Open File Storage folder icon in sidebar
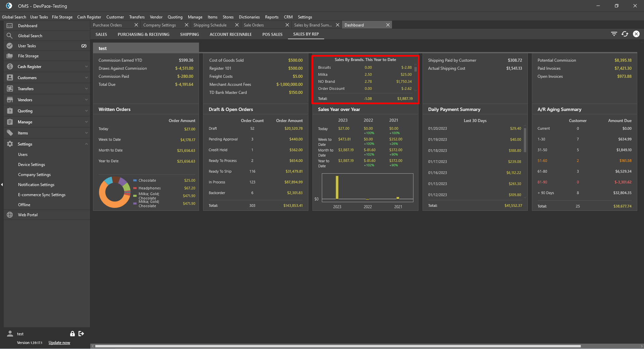 click(10, 56)
